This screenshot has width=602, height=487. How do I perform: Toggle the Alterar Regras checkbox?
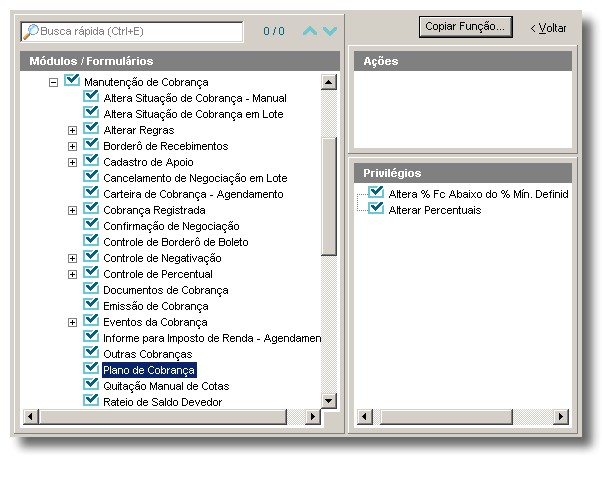pos(91,128)
